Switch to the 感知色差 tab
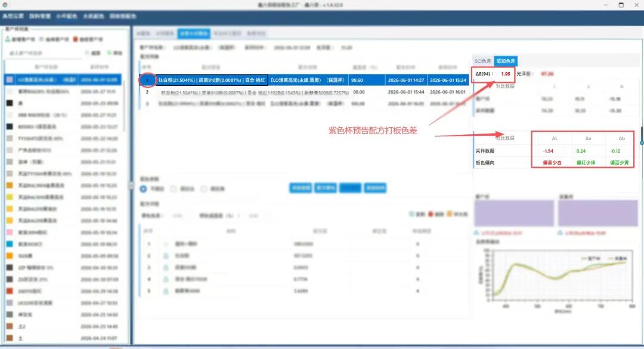Screen dimensions: 644x349 [x=506, y=61]
